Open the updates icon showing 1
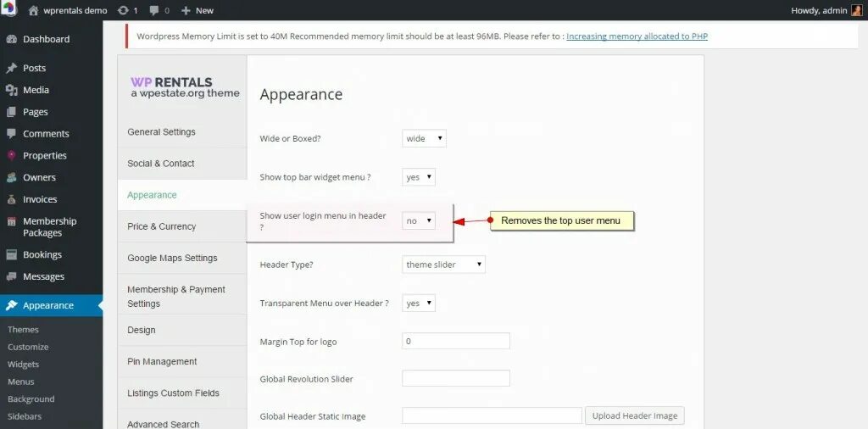This screenshot has width=868, height=429. 123,10
